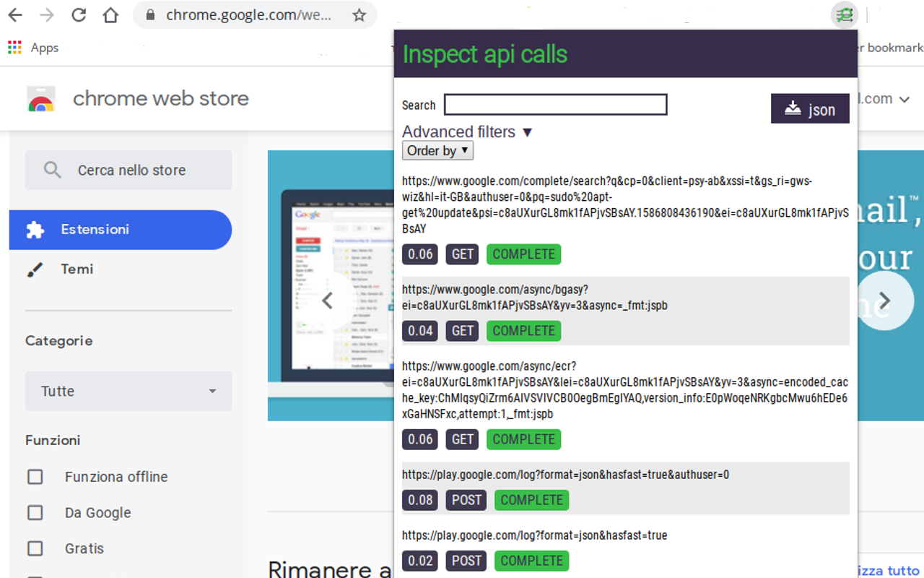This screenshot has width=924, height=578.
Task: Click the GET badge of the bgasy request
Action: (463, 331)
